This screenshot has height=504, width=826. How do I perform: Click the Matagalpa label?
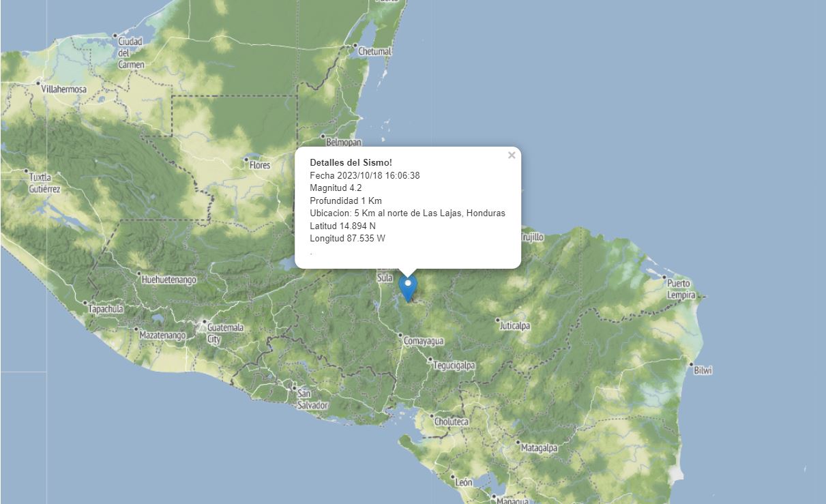pos(540,448)
